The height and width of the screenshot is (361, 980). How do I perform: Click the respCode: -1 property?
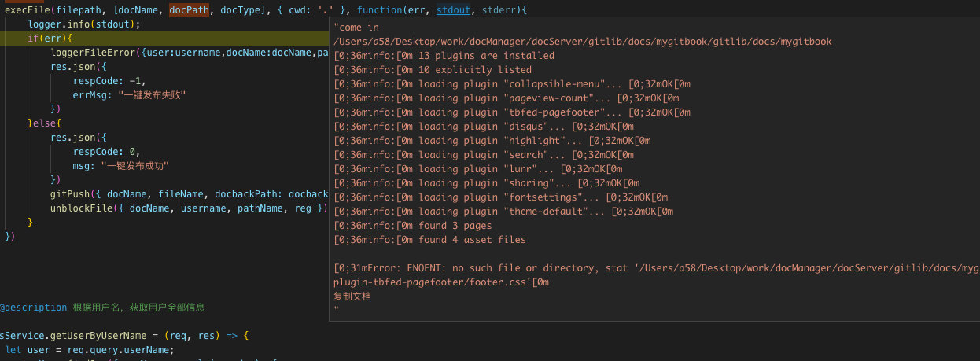pos(109,81)
